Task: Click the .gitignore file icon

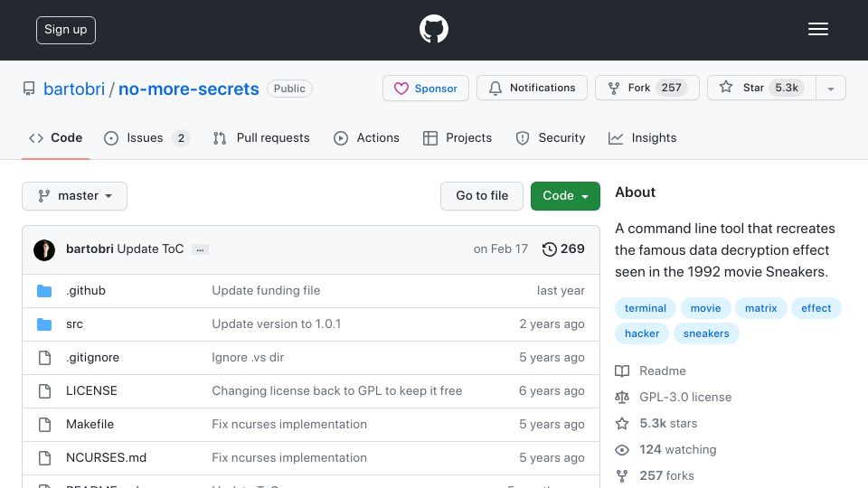Action: click(45, 358)
